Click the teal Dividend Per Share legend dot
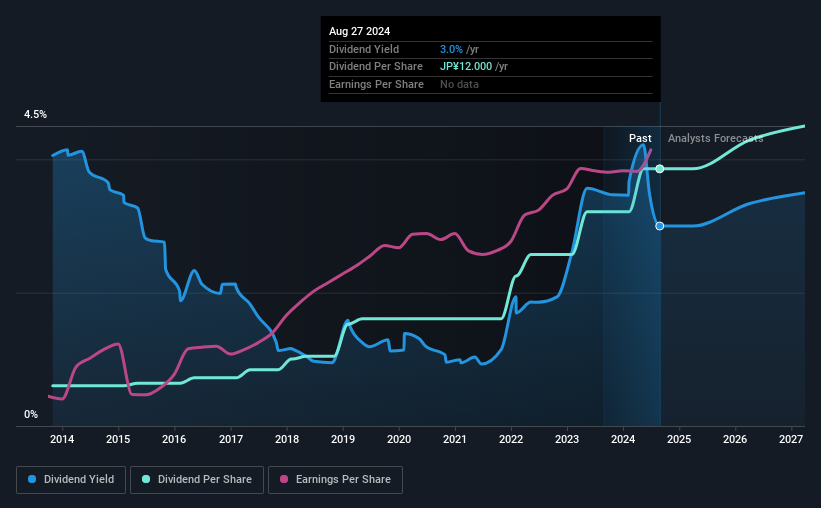This screenshot has height=508, width=821. tap(146, 479)
